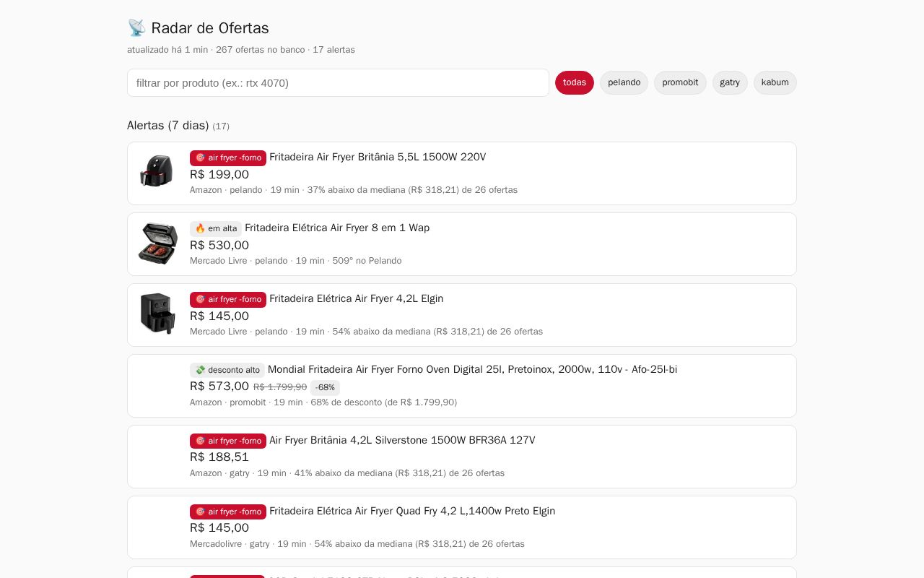Viewport: 924px width, 578px height.
Task: Click the "Alertas (7 dias)" section heading
Action: (x=168, y=125)
